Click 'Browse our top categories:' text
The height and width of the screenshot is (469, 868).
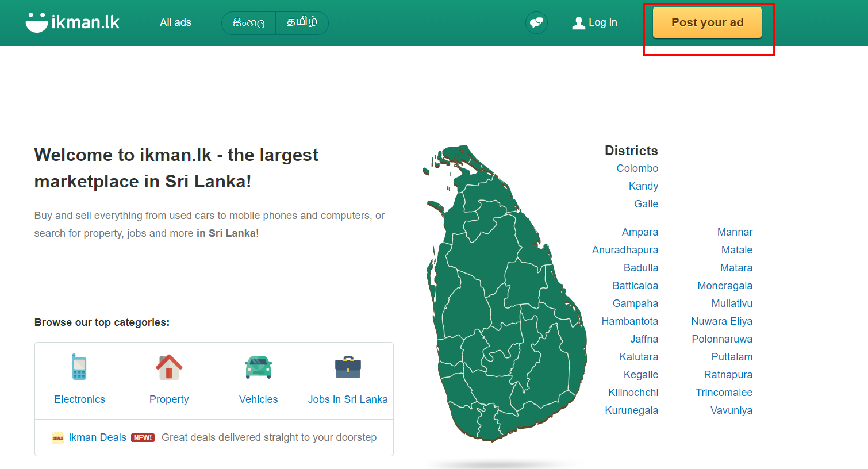[x=102, y=322]
